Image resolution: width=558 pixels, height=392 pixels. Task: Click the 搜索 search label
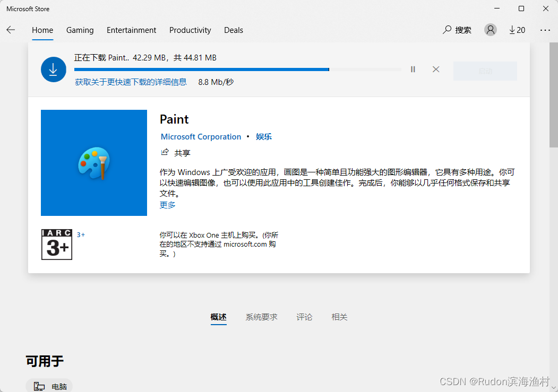coord(463,30)
